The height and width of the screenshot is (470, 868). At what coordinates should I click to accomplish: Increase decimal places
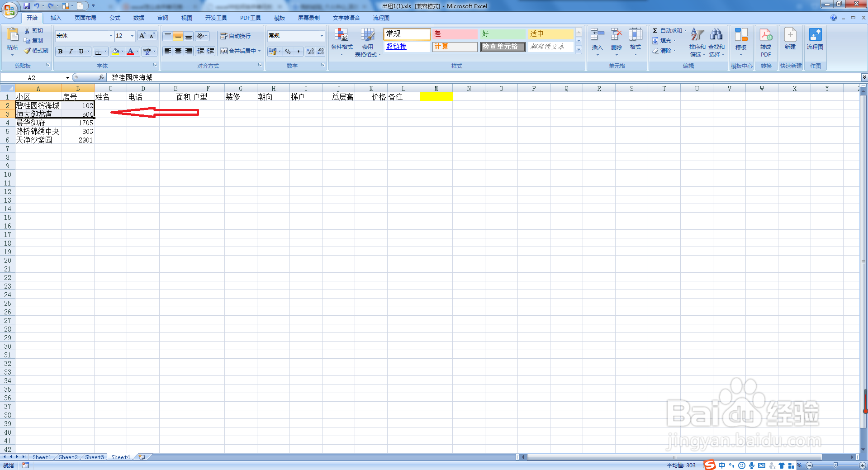(310, 52)
